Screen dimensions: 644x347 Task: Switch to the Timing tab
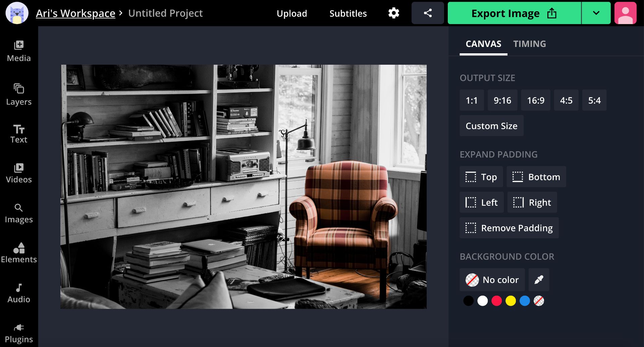[x=529, y=44]
